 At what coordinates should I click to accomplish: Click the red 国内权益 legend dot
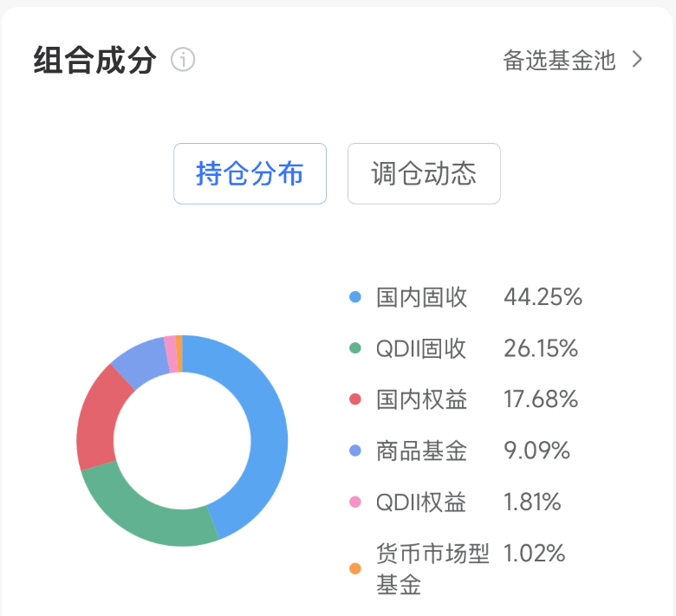click(x=354, y=399)
